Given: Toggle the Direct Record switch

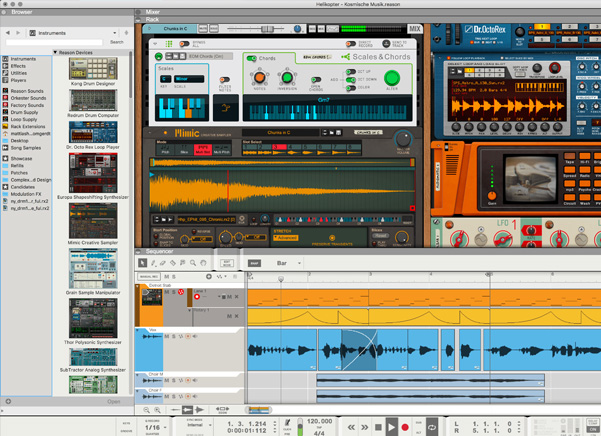Looking at the screenshot, I should click(x=351, y=44).
